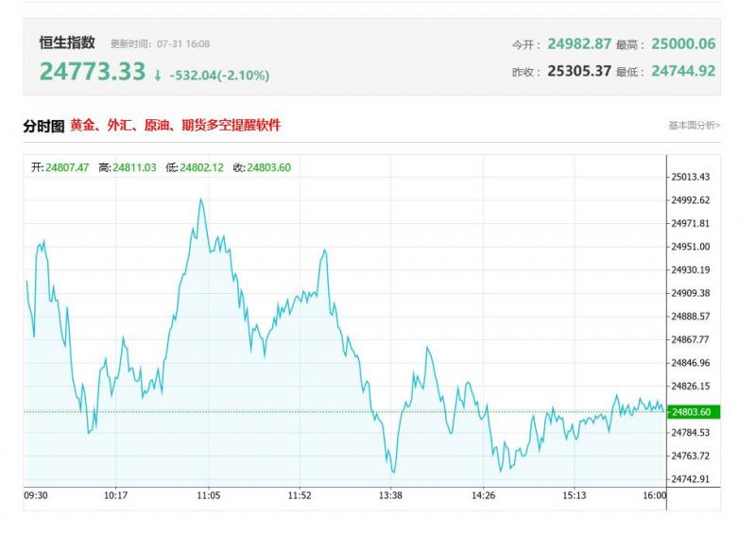Click the 最低 value 24744.92
Image resolution: width=756 pixels, height=534 pixels.
(x=683, y=71)
